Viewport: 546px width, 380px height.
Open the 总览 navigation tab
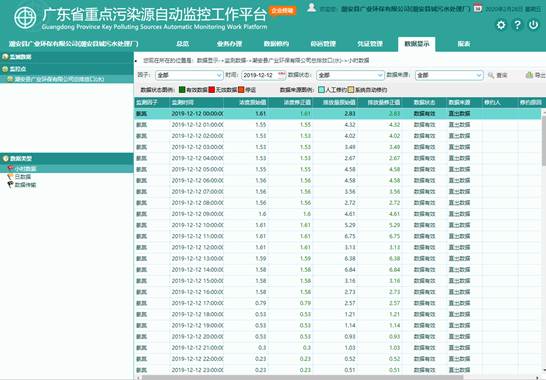click(182, 44)
